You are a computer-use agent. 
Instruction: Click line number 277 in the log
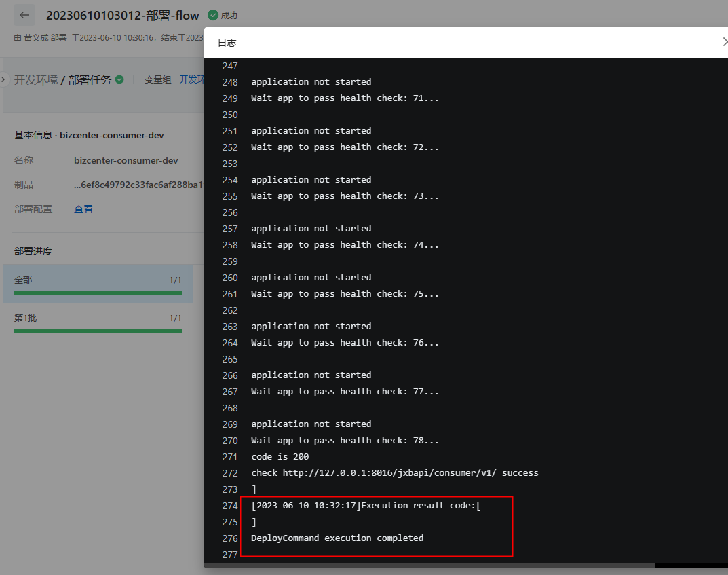[230, 555]
